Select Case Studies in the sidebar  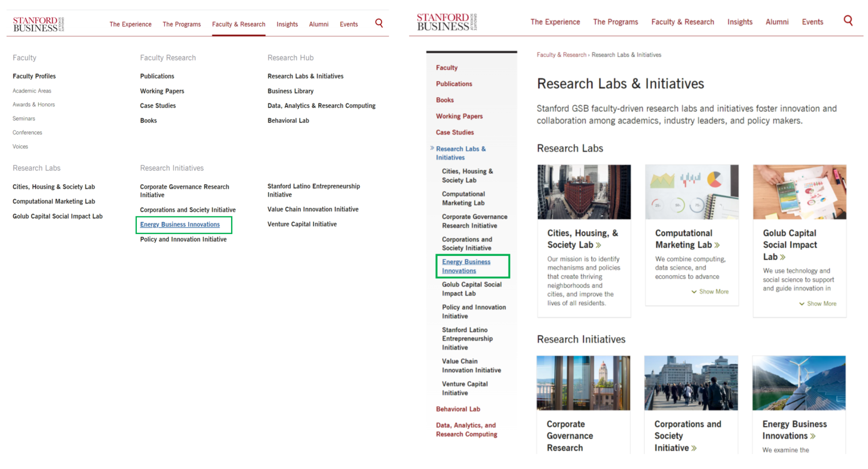[x=455, y=133]
